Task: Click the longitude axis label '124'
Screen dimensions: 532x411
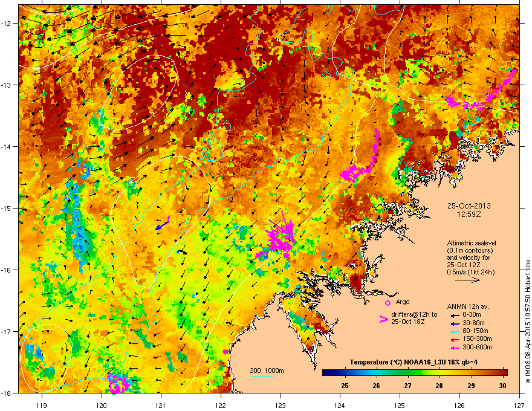Action: (x=340, y=405)
